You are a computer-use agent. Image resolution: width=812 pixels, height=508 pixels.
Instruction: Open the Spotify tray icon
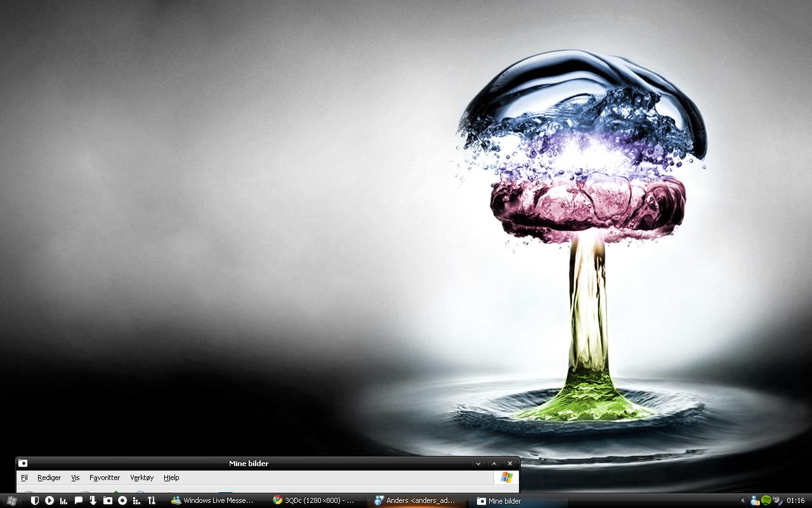[x=766, y=500]
